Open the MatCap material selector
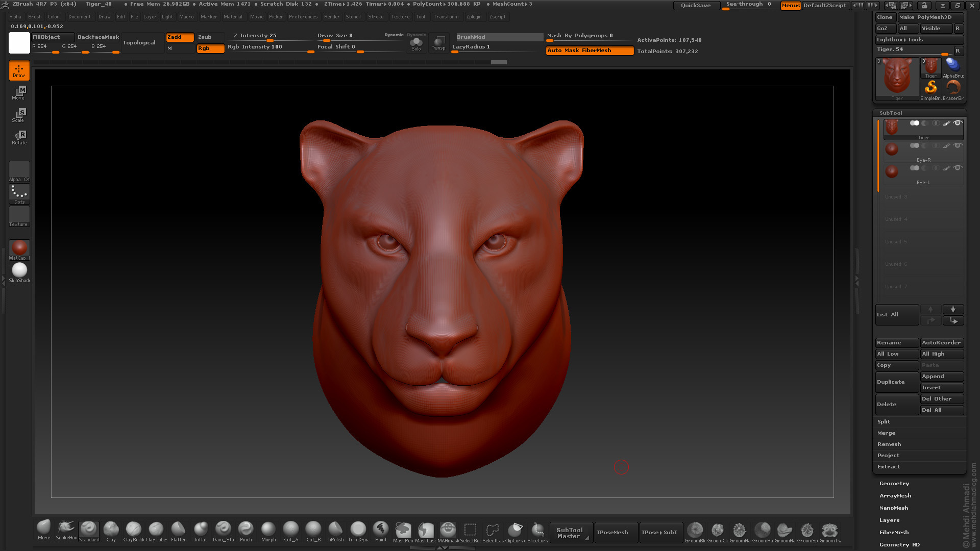Image resolution: width=980 pixels, height=551 pixels. click(19, 249)
